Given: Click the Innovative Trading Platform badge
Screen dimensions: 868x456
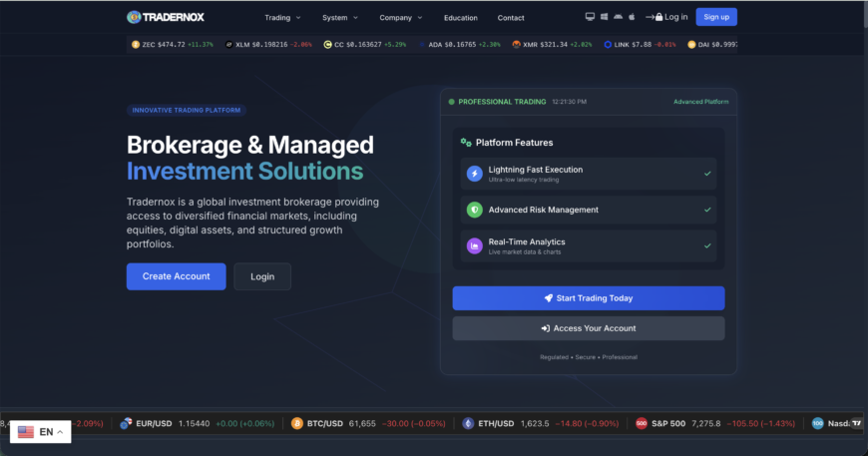Looking at the screenshot, I should click(187, 110).
